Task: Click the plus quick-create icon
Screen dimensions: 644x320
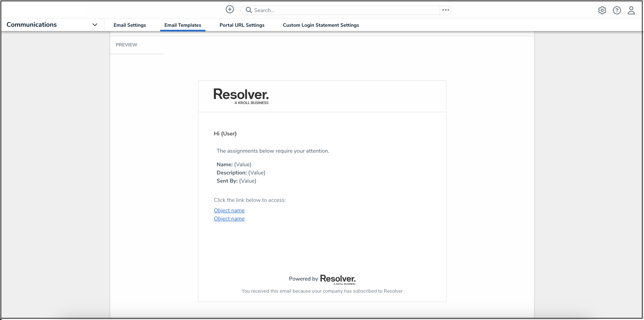Action: [x=229, y=9]
